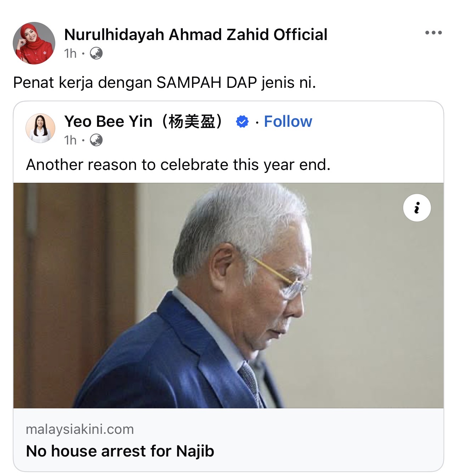This screenshot has width=457, height=476.
Task: Click 'Another reason to celebrate' post text
Action: coord(178,165)
